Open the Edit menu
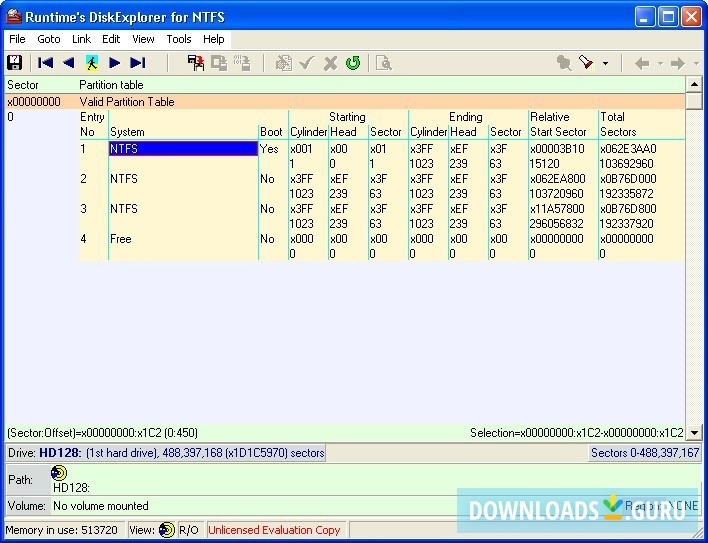 pos(111,39)
